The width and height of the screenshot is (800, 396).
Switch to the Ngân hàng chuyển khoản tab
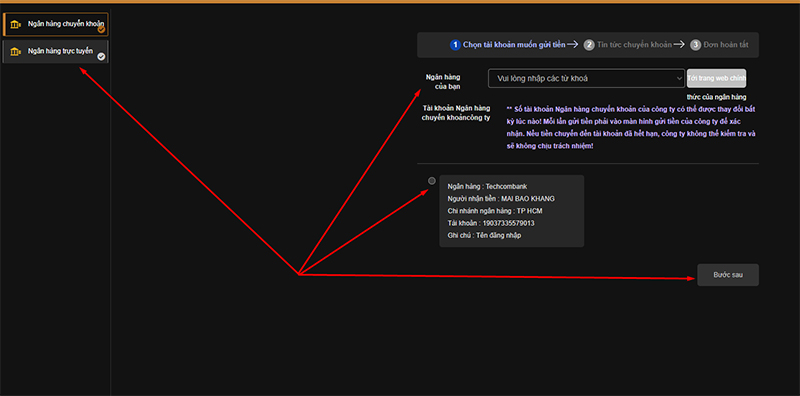55,24
